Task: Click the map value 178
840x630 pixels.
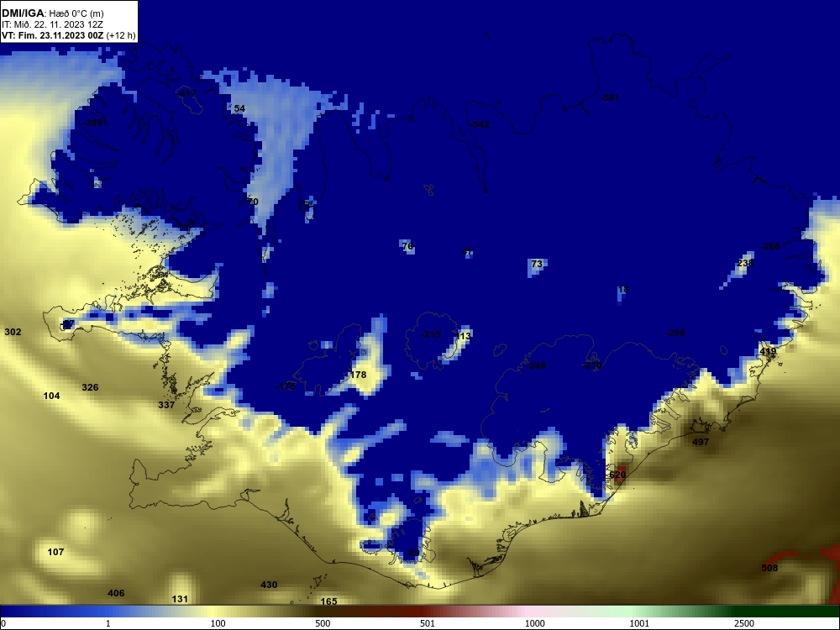Action: tap(358, 375)
